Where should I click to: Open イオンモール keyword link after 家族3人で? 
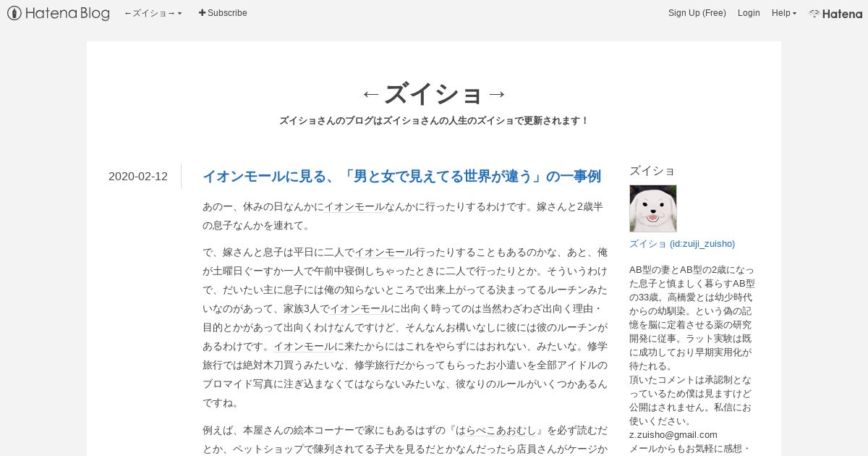(362, 308)
